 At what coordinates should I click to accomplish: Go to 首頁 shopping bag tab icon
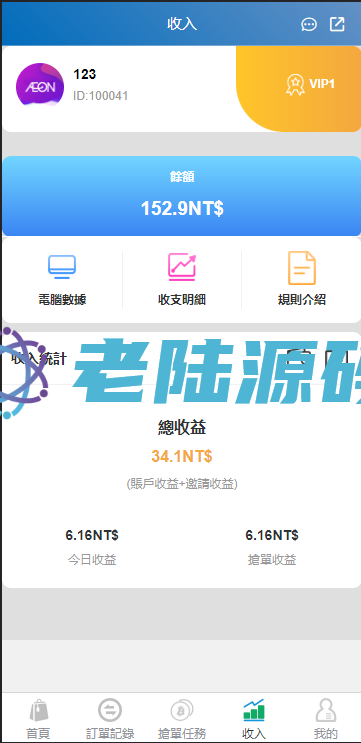(x=38, y=711)
